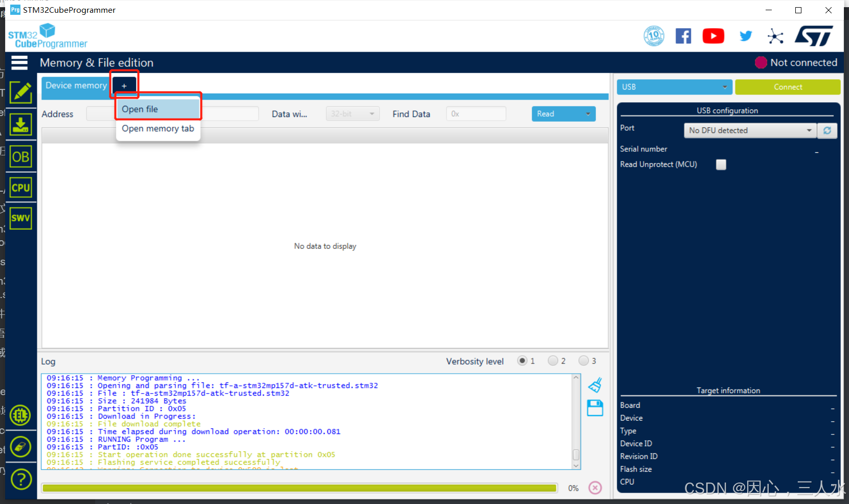
Task: Save the log with the floppy disk icon
Action: pyautogui.click(x=595, y=408)
